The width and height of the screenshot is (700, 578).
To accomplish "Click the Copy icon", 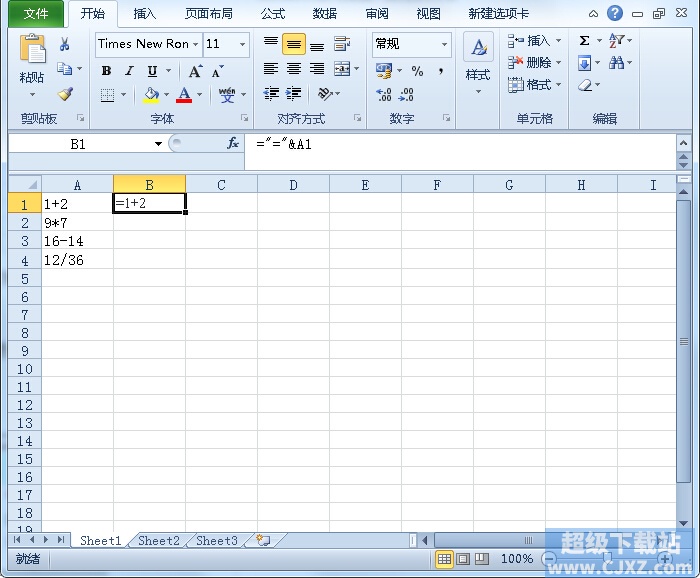I will (x=65, y=69).
